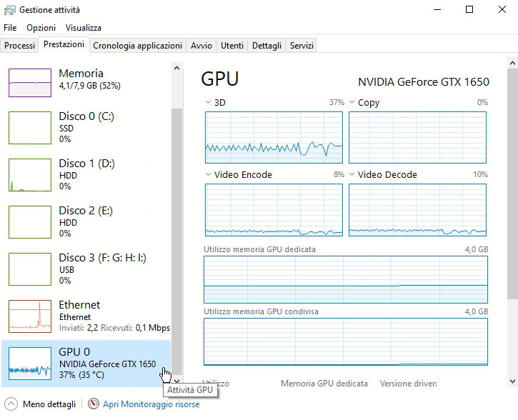Select the Ethernet graph thumbnail
The height and width of the screenshot is (420, 518).
(30, 316)
